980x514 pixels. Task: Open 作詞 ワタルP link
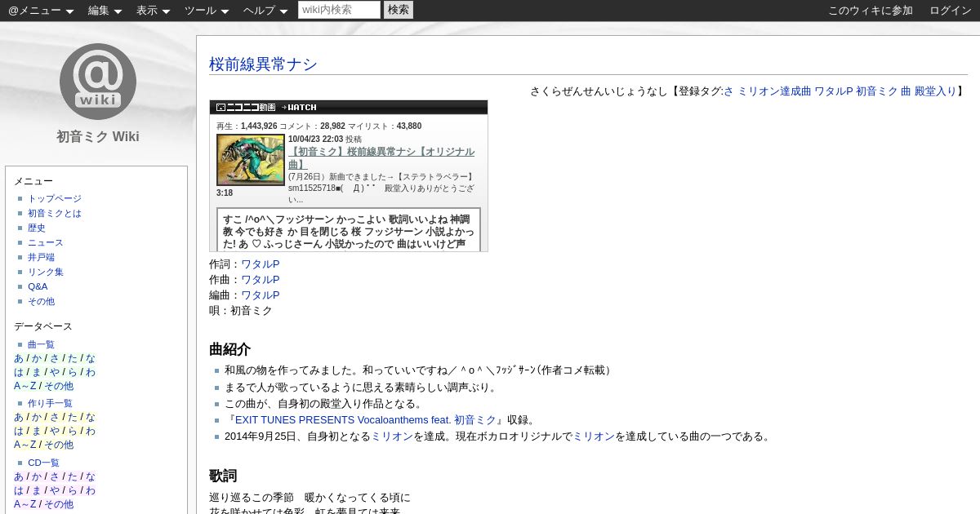click(260, 264)
